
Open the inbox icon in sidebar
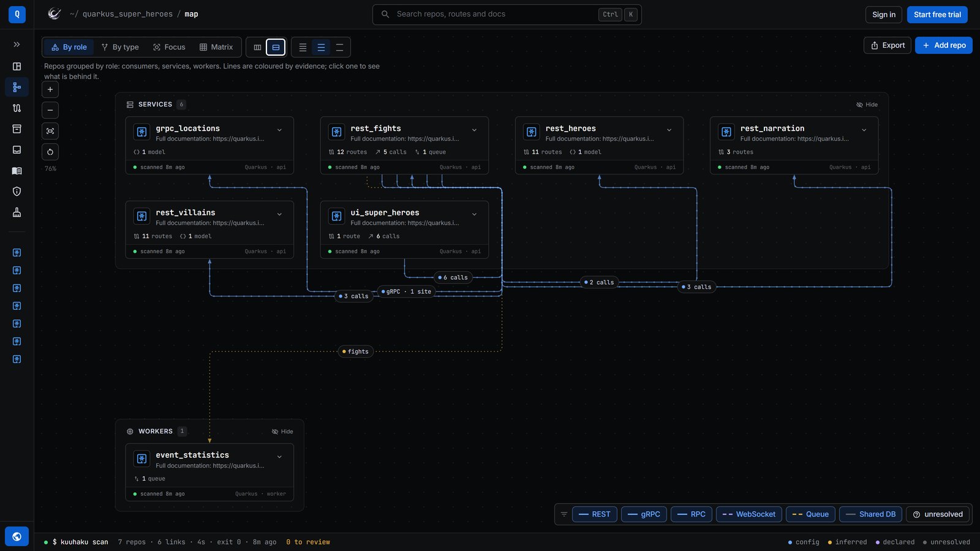[x=17, y=149]
